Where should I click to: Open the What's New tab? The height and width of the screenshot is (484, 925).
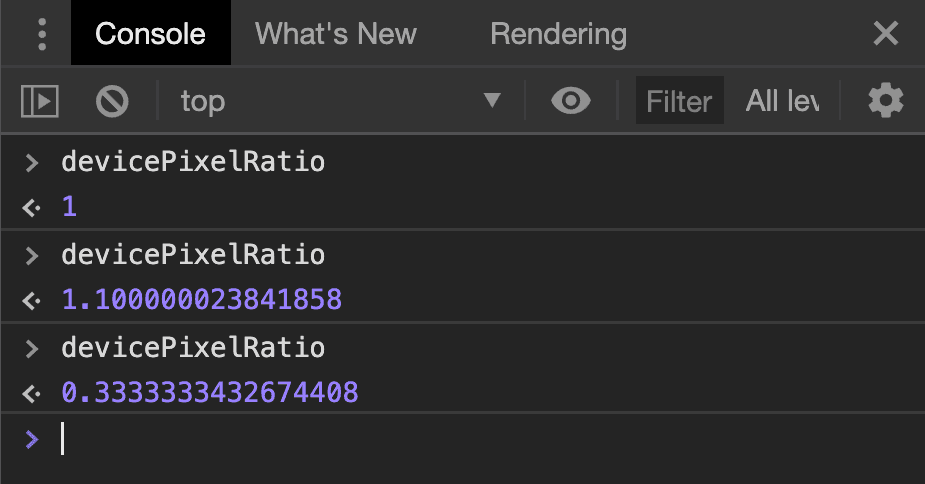coord(336,34)
